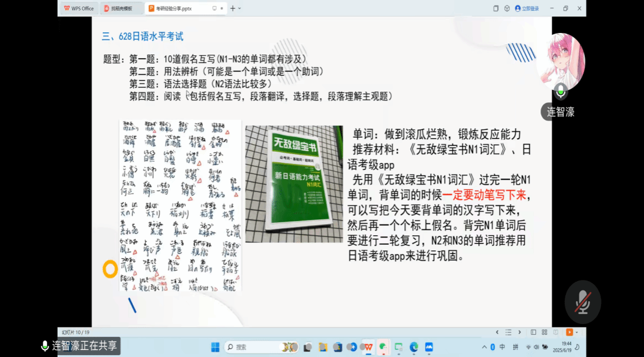Open the volume control in system tray

coord(537,347)
